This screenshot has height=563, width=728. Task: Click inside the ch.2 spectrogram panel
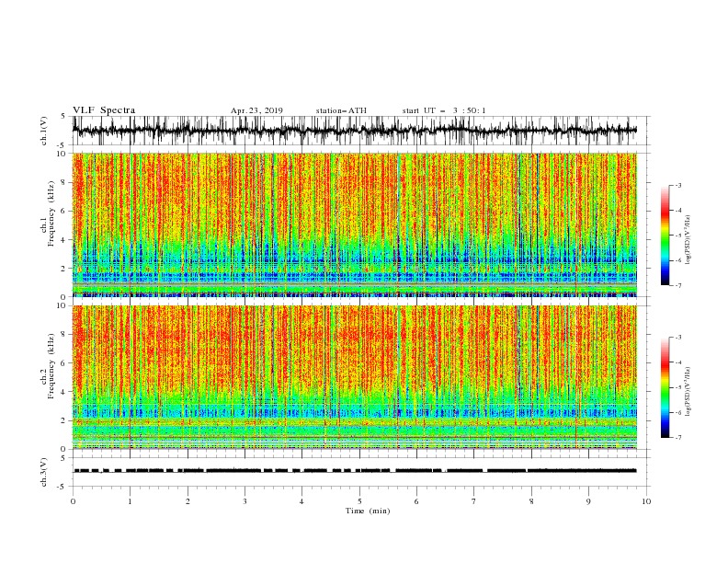(355, 377)
